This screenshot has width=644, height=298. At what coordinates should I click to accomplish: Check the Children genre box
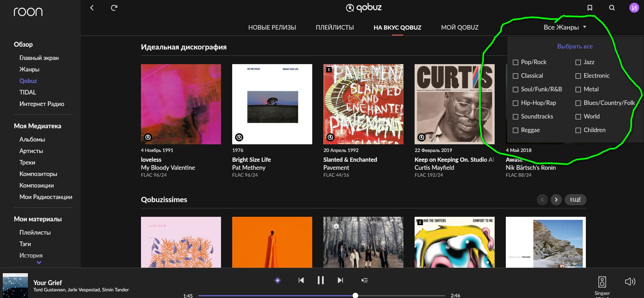pos(578,130)
